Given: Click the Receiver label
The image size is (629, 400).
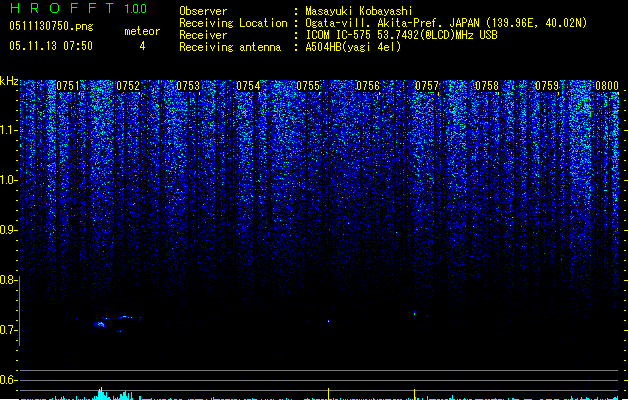Looking at the screenshot, I should pos(203,35).
